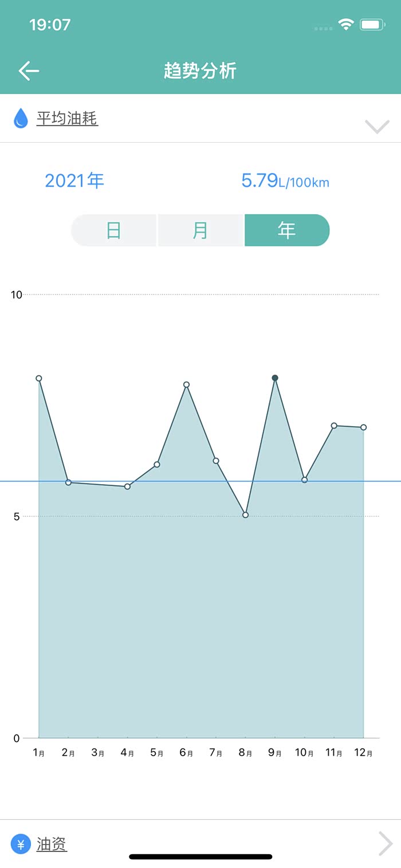Select the January data point

point(39,378)
